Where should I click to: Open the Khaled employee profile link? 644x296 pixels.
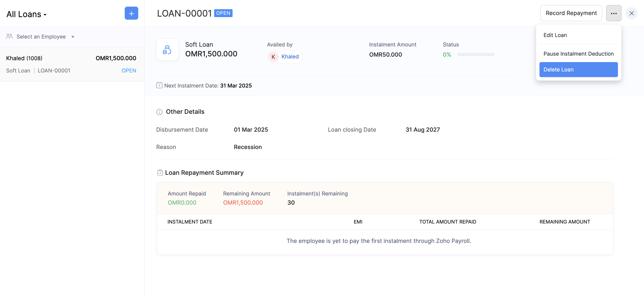[290, 57]
